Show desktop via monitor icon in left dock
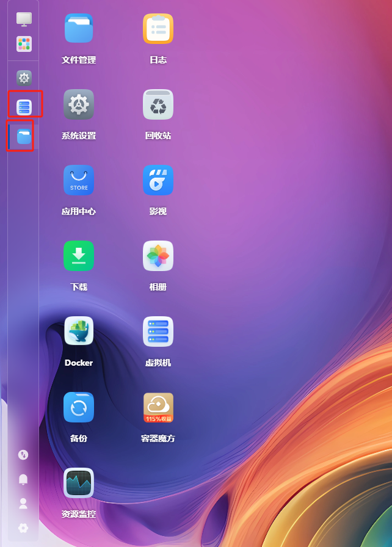Viewport: 392px width, 547px height. coord(24,19)
